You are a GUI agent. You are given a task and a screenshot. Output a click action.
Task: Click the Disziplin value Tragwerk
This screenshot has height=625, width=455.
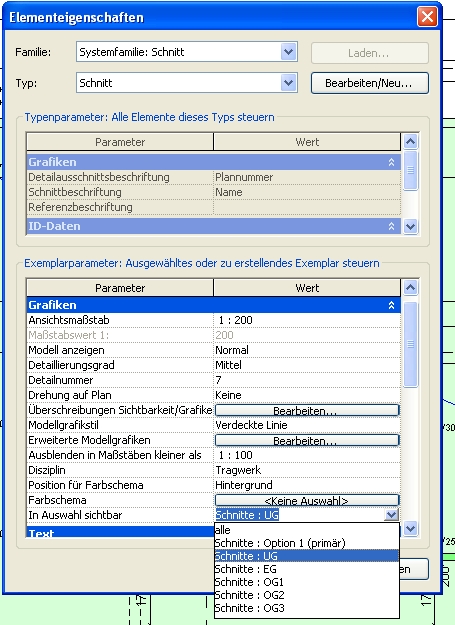(307, 470)
